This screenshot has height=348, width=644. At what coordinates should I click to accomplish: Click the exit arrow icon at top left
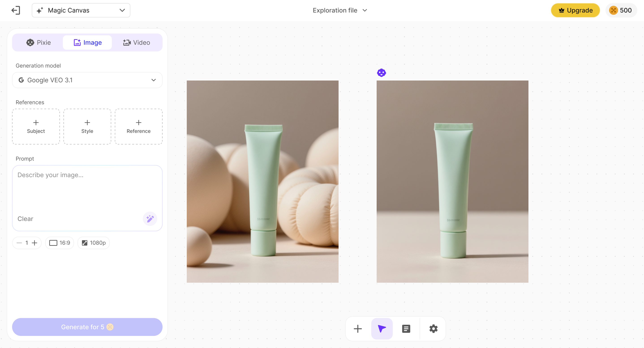(16, 10)
